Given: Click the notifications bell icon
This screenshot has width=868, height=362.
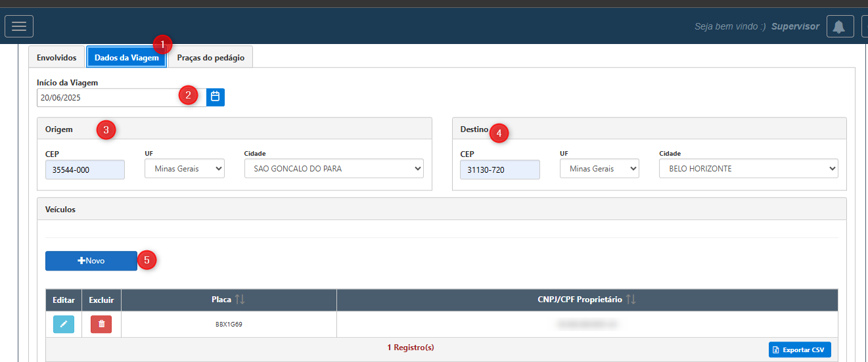Looking at the screenshot, I should 839,26.
